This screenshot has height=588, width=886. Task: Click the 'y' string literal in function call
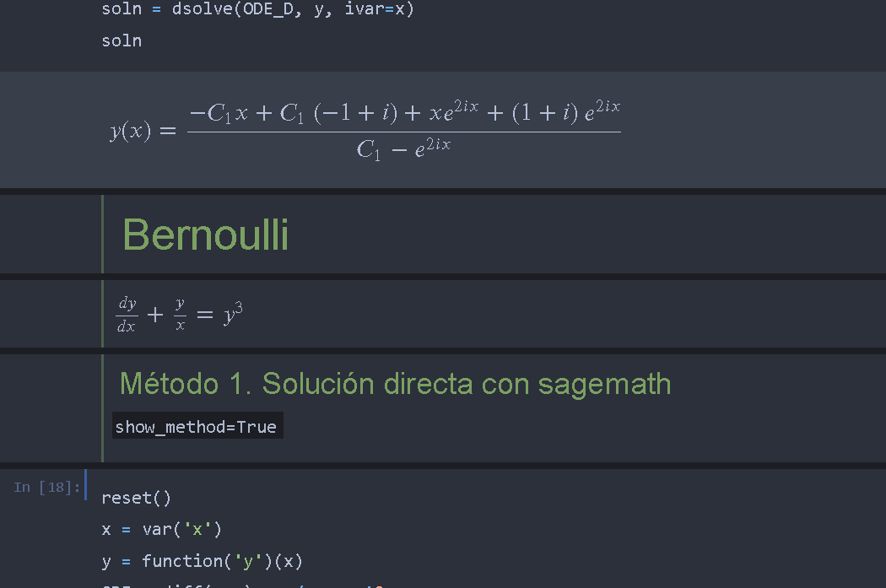click(x=247, y=561)
